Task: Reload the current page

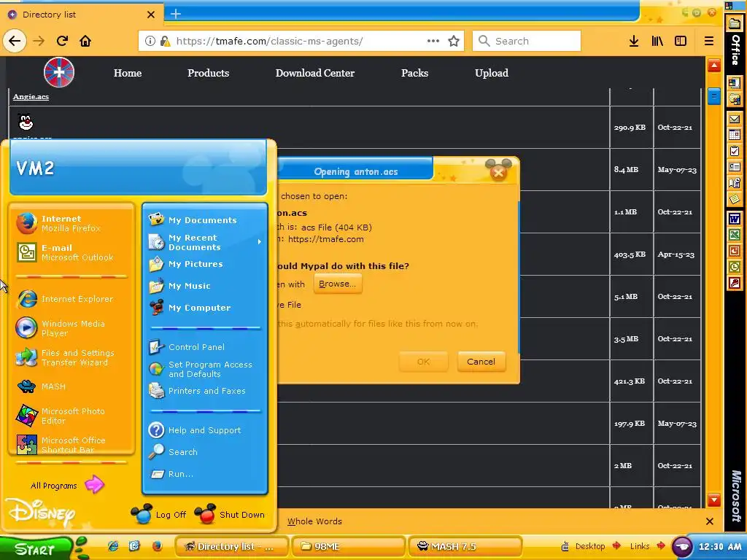Action: [62, 41]
